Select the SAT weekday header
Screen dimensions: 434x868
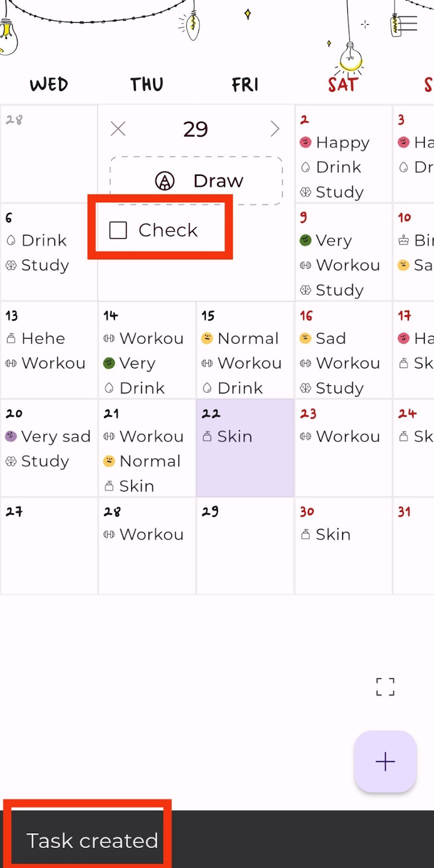click(x=343, y=85)
